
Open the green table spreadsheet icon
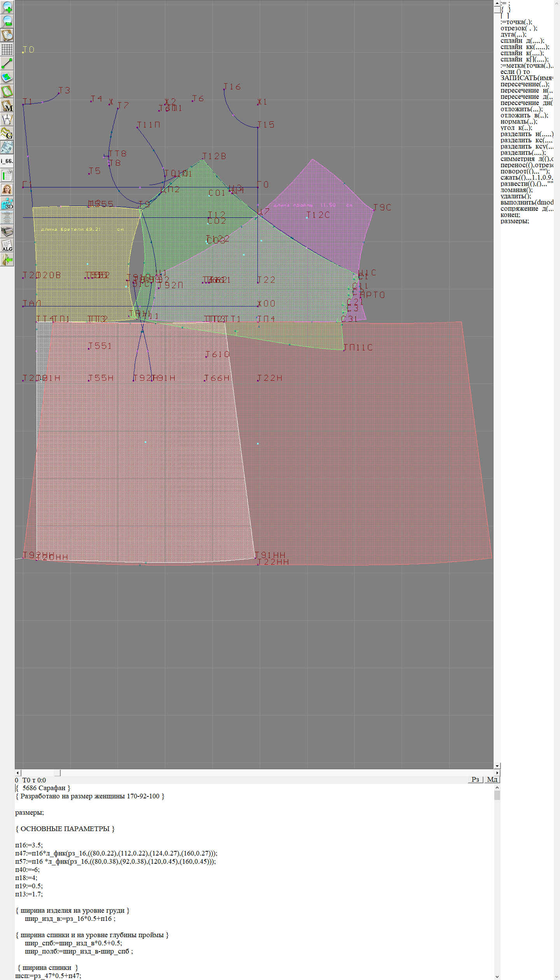click(7, 175)
